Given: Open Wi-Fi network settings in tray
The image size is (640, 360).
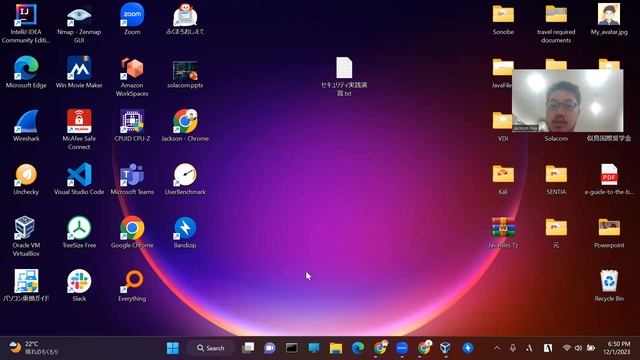Looking at the screenshot, I should tap(567, 348).
